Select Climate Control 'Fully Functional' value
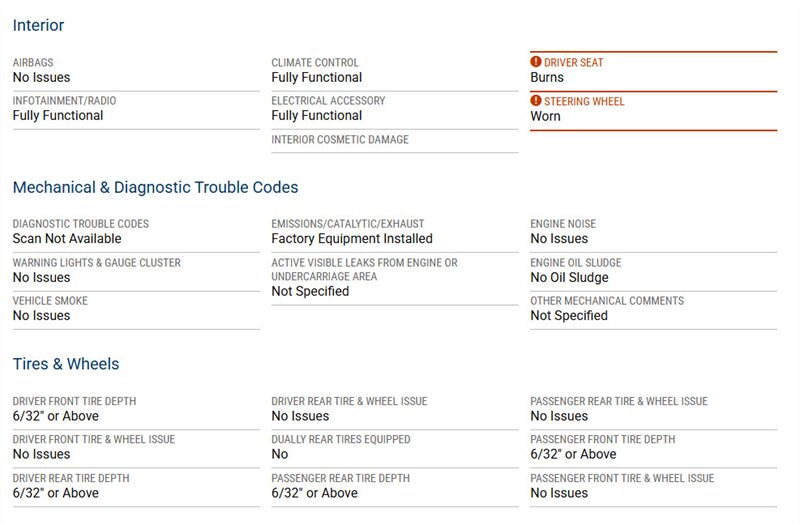The width and height of the screenshot is (800, 525). pyautogui.click(x=317, y=77)
